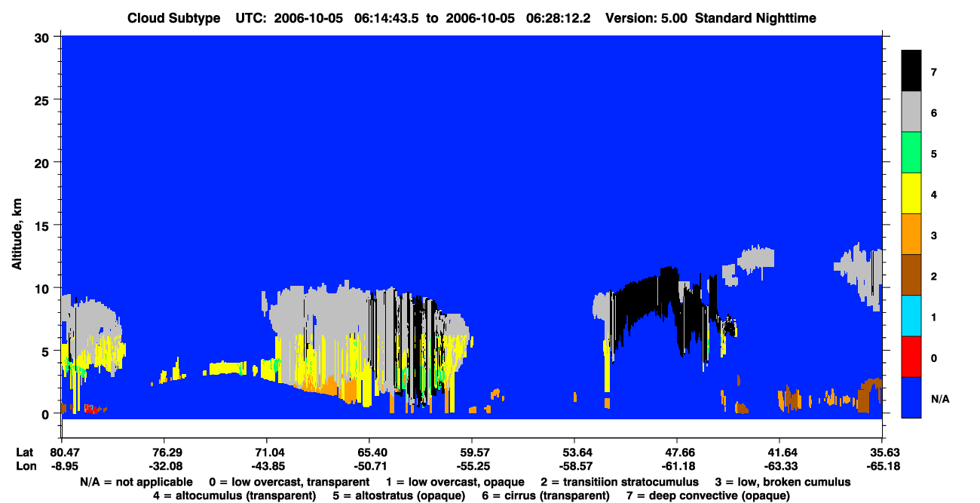Click latitude value 76.29

click(x=164, y=452)
